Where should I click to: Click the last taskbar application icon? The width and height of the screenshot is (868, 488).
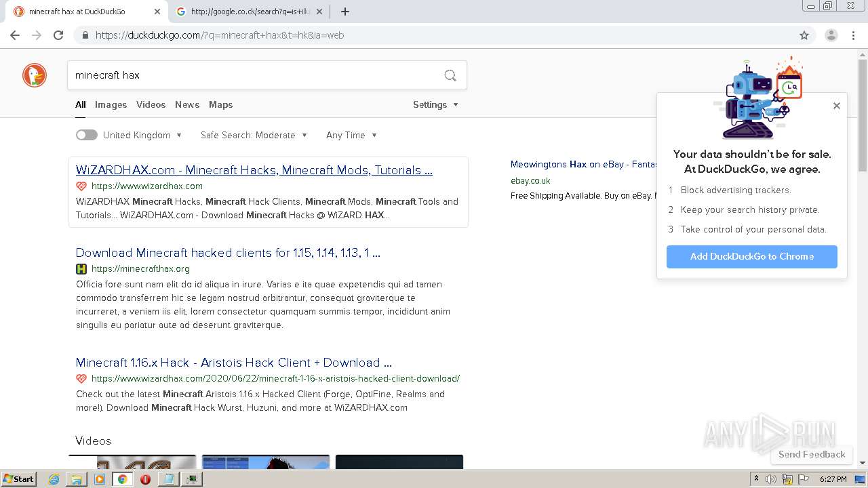tap(193, 479)
